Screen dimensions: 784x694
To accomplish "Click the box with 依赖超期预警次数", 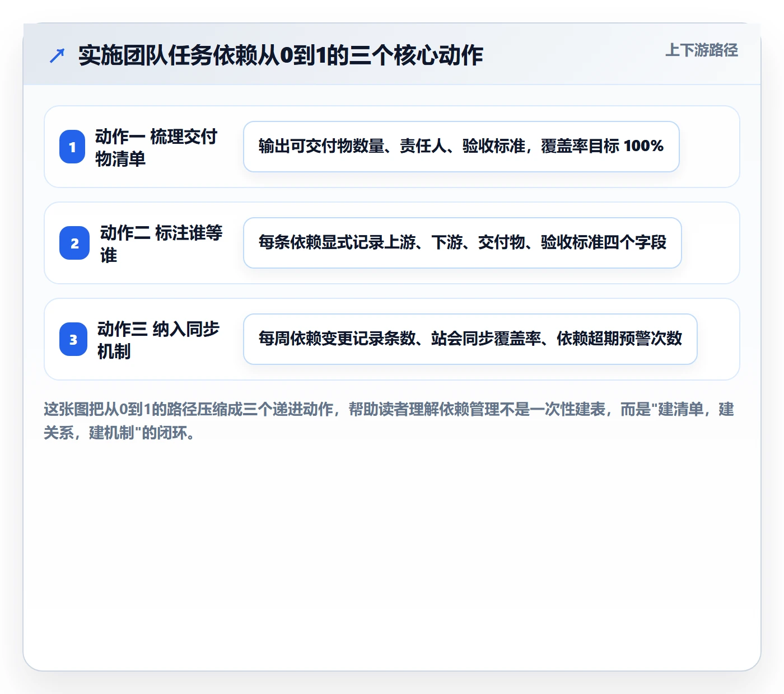I will [x=470, y=339].
